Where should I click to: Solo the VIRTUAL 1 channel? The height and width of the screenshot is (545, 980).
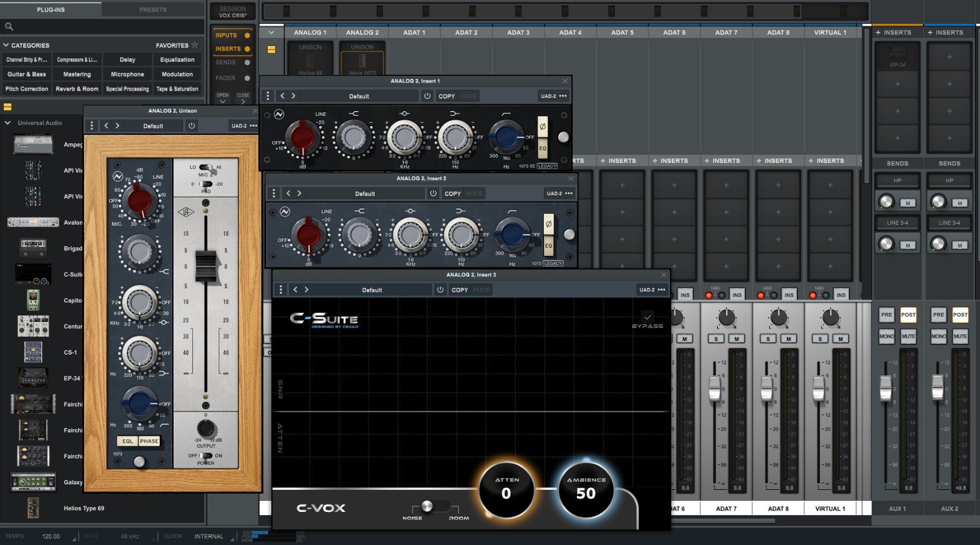820,339
